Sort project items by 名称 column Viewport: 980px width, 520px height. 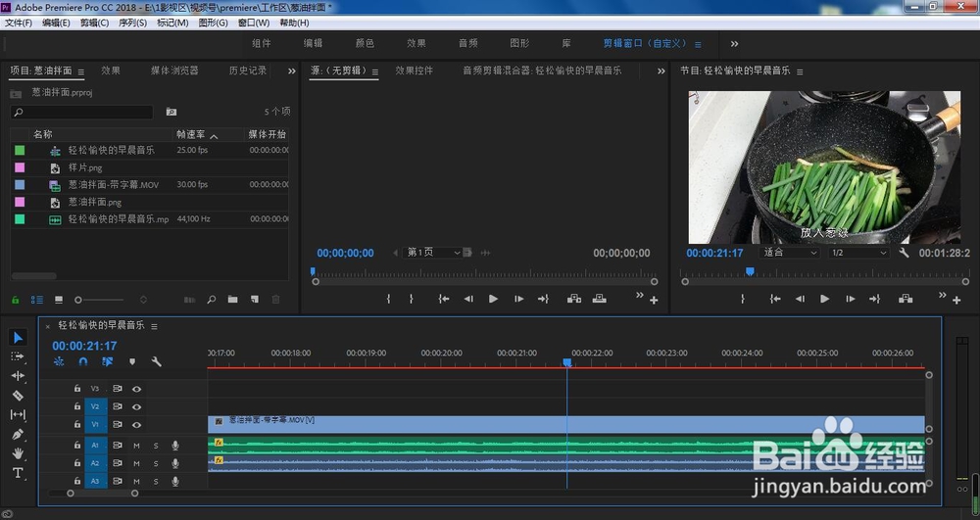[42, 134]
